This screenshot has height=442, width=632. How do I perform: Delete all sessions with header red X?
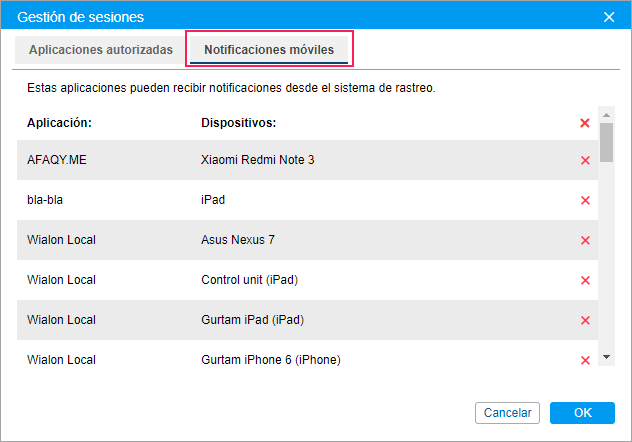585,123
